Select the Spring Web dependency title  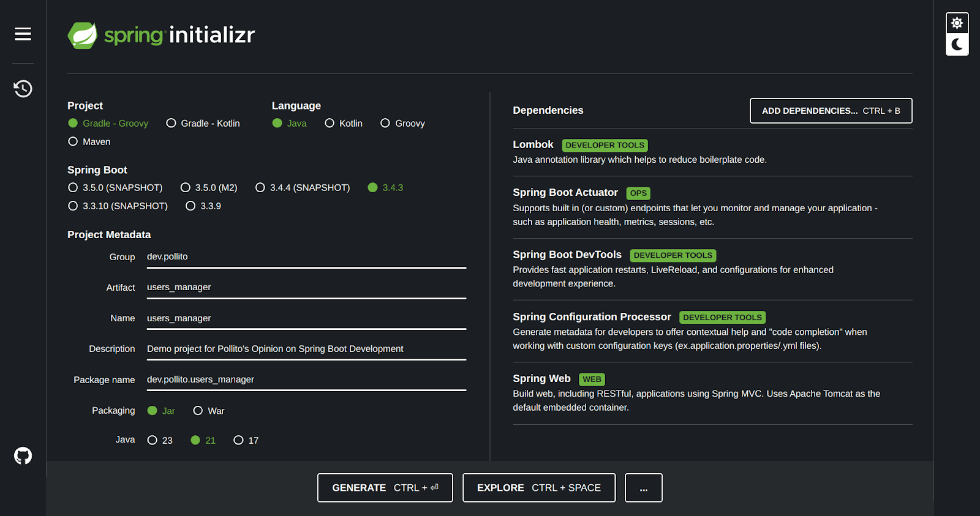click(x=541, y=378)
